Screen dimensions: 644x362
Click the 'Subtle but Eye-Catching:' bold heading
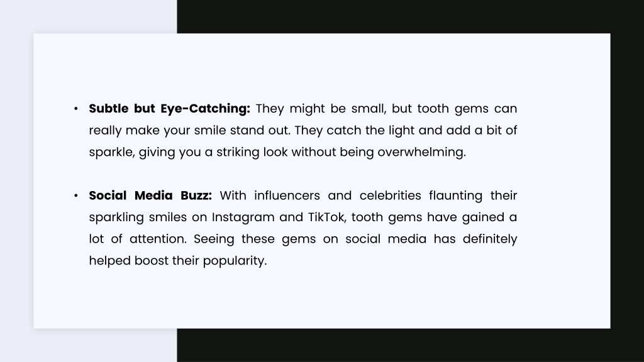[x=169, y=109]
